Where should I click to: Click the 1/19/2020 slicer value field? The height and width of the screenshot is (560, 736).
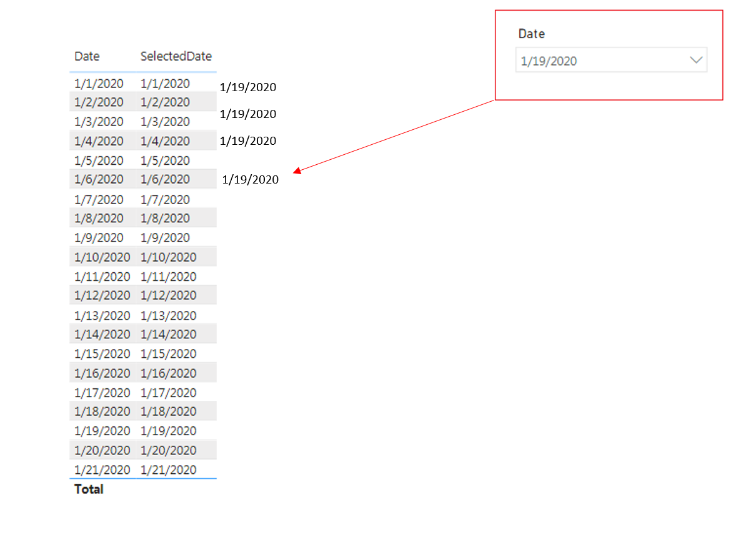pyautogui.click(x=611, y=60)
